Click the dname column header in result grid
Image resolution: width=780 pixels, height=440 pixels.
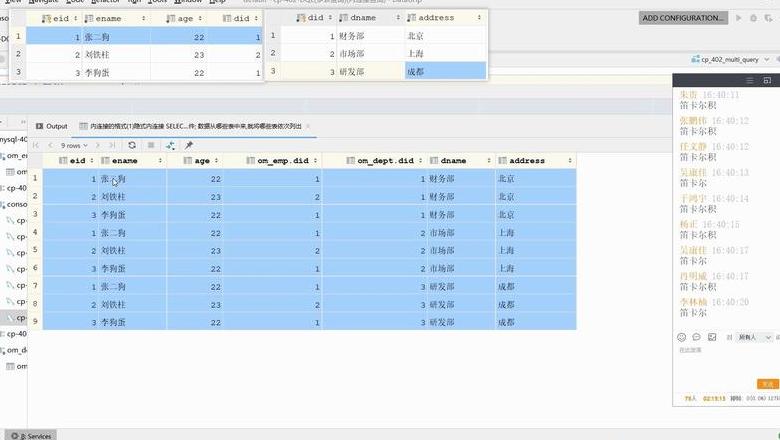pyautogui.click(x=461, y=161)
